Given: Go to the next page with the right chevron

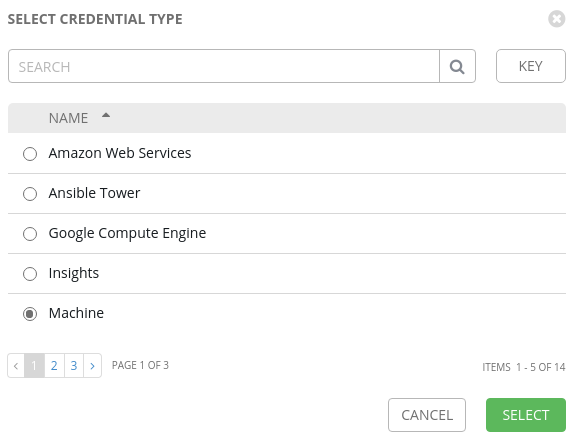Looking at the screenshot, I should pos(92,366).
